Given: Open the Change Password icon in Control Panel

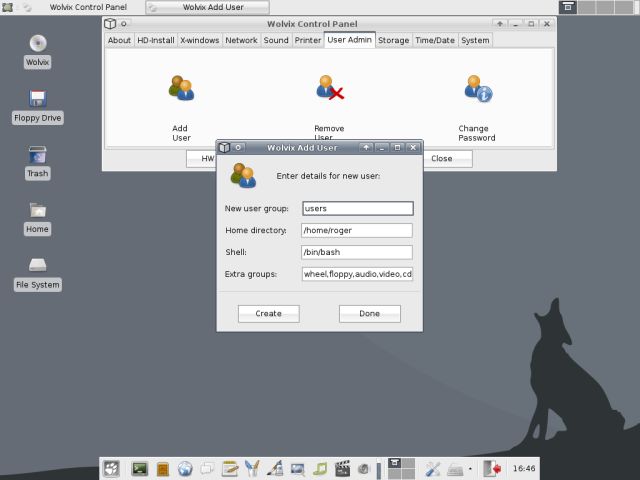Looking at the screenshot, I should pyautogui.click(x=478, y=88).
